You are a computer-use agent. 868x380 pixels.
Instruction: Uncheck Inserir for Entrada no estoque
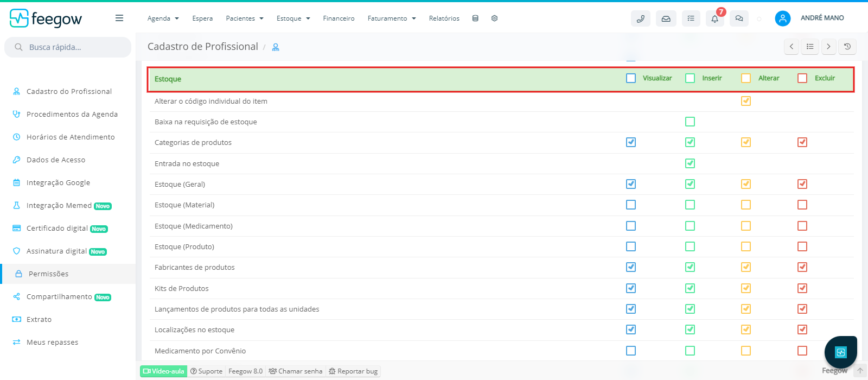click(x=690, y=163)
